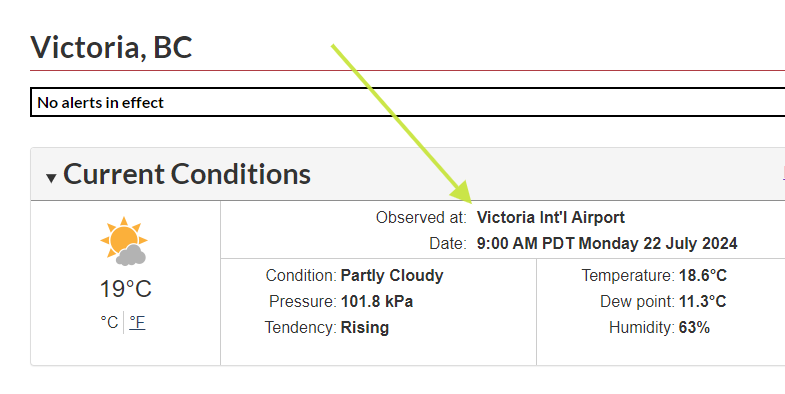The width and height of the screenshot is (785, 394).
Task: Click the Current Conditions heading
Action: pyautogui.click(x=187, y=174)
